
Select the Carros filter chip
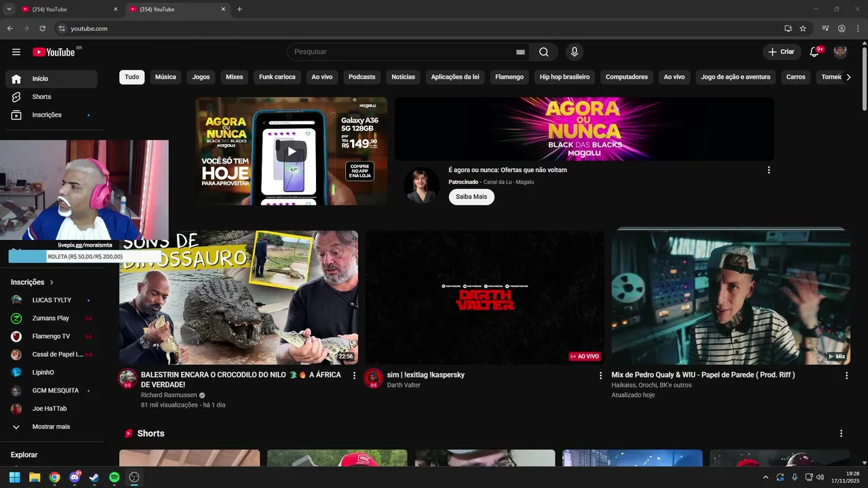(795, 77)
